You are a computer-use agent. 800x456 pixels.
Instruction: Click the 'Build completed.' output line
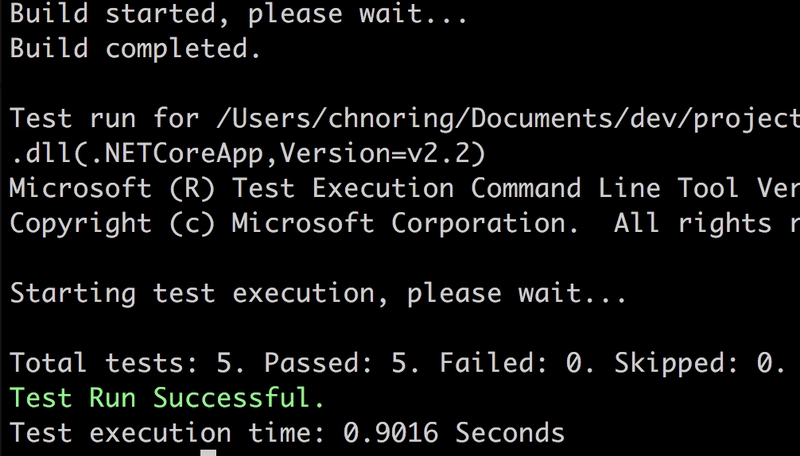coord(135,49)
